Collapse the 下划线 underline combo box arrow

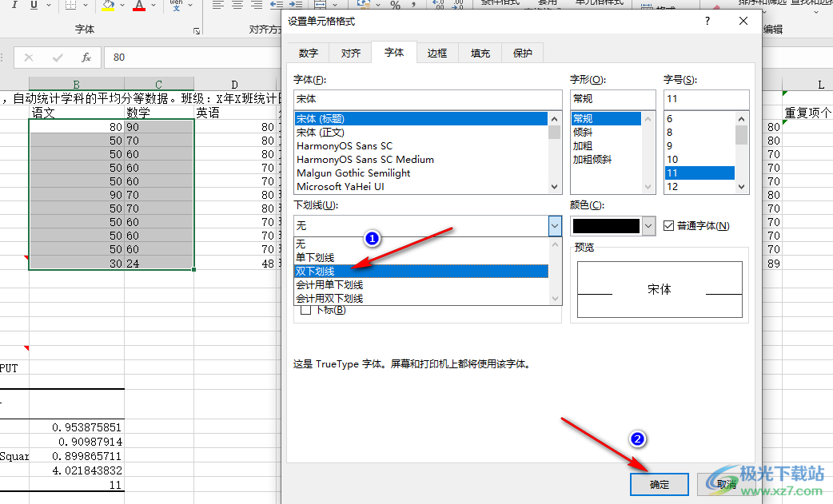pos(555,226)
